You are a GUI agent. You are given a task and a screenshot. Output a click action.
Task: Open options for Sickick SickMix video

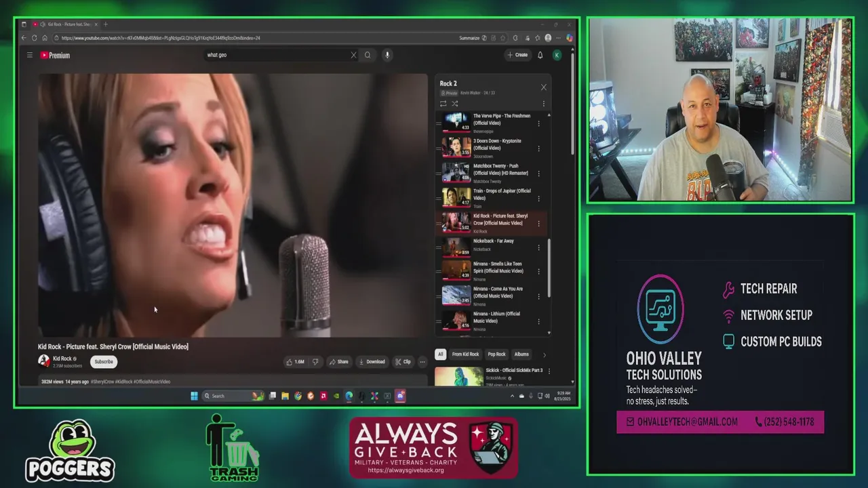point(549,371)
